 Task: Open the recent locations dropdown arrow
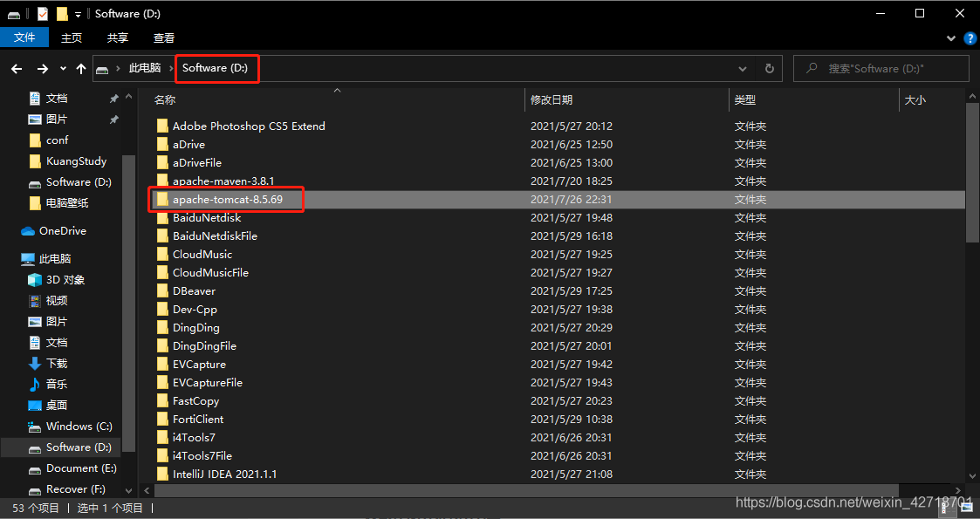(x=63, y=69)
